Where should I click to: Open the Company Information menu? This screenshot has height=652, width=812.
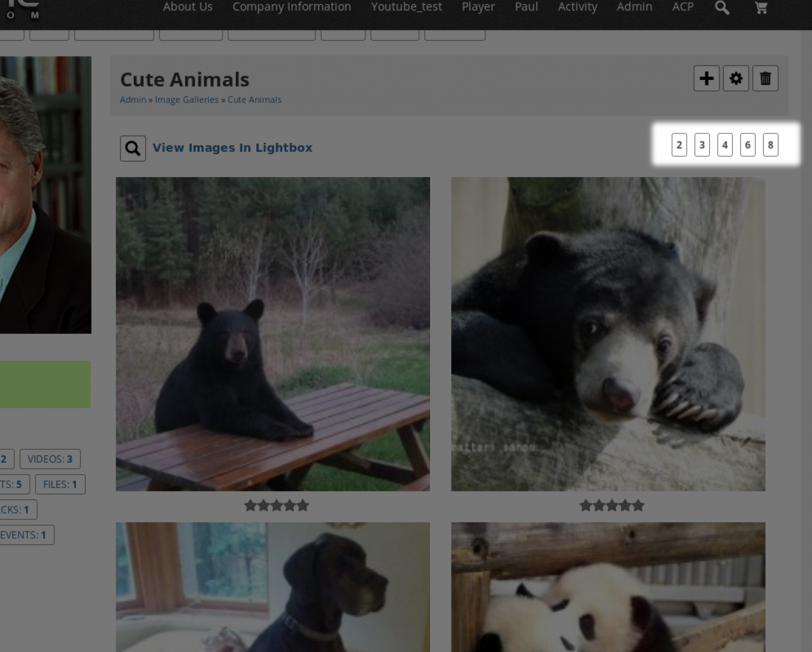(x=291, y=7)
